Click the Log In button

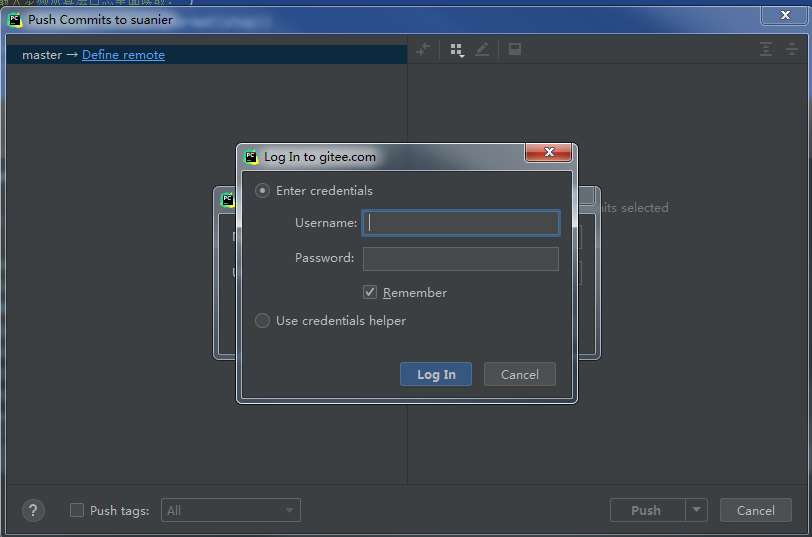(436, 374)
